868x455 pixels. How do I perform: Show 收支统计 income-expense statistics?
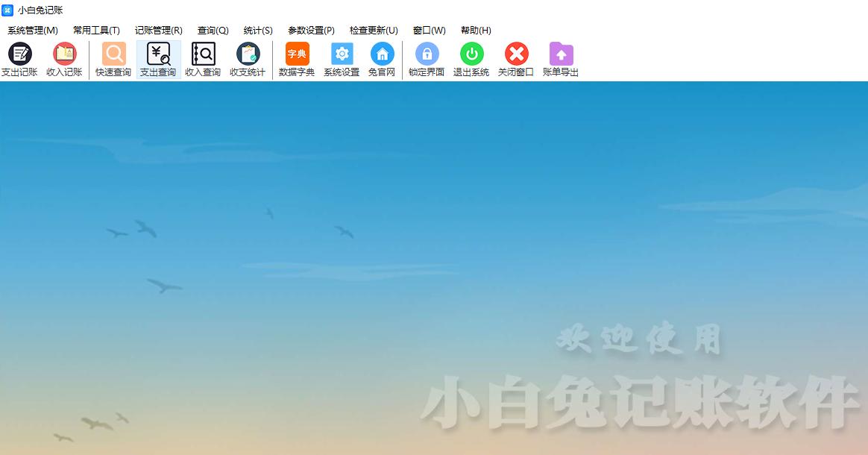(248, 60)
